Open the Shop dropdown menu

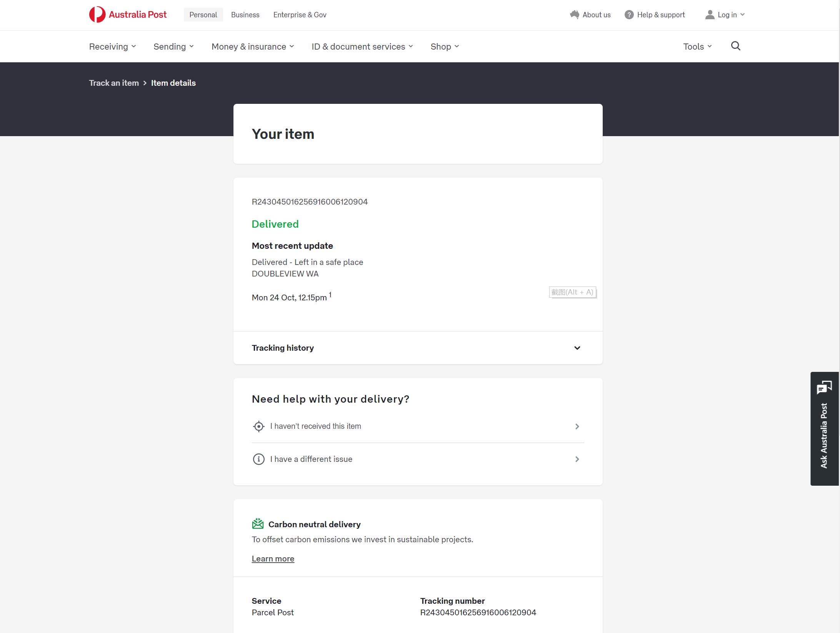pos(445,47)
